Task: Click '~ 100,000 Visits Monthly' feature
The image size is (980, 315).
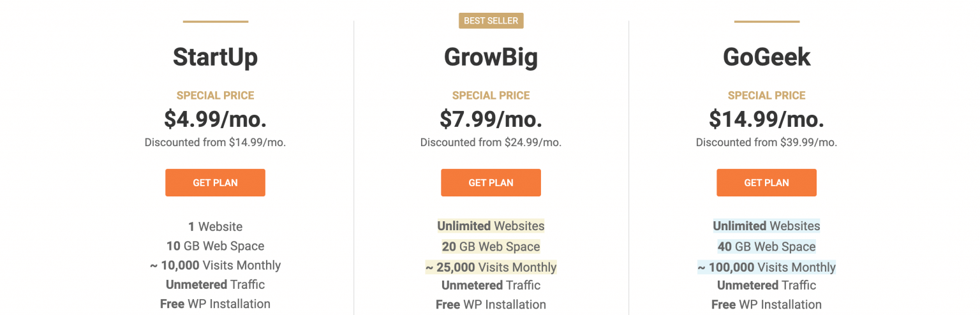Action: (766, 267)
